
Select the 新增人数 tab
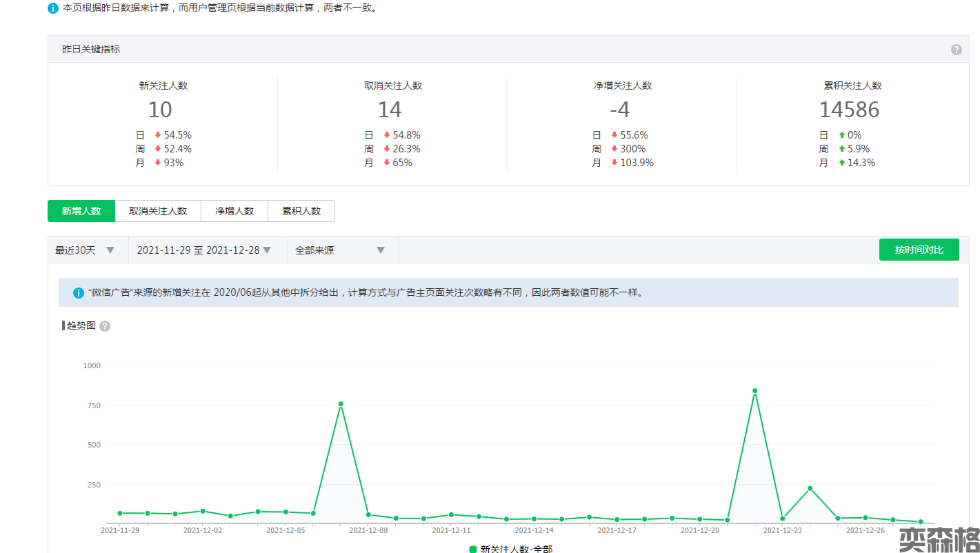pyautogui.click(x=81, y=211)
